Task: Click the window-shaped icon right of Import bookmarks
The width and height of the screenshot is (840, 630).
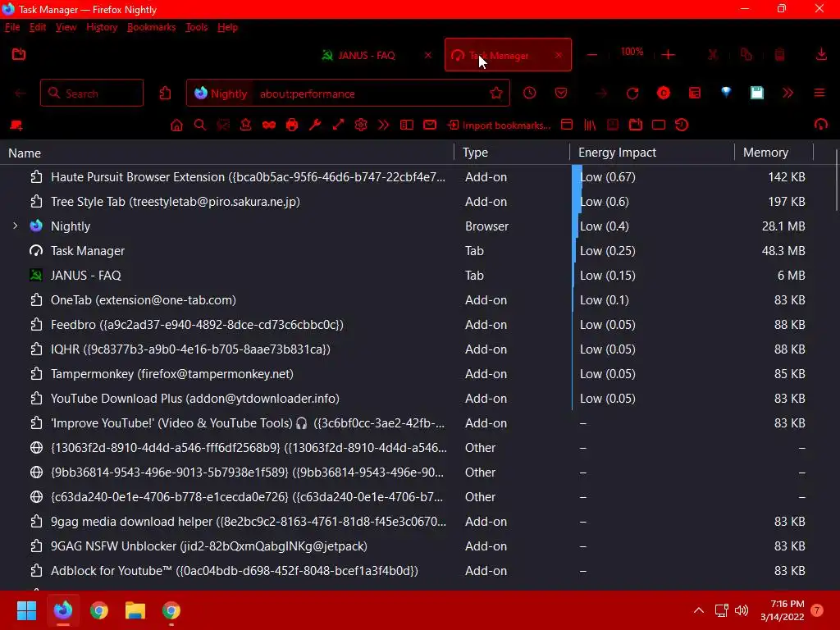Action: pyautogui.click(x=567, y=126)
